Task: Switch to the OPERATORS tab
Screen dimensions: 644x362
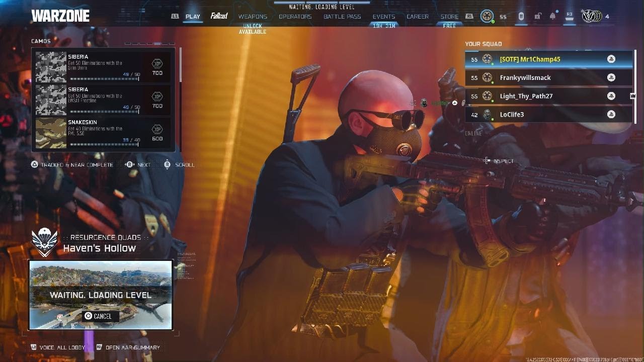Action: [x=295, y=17]
